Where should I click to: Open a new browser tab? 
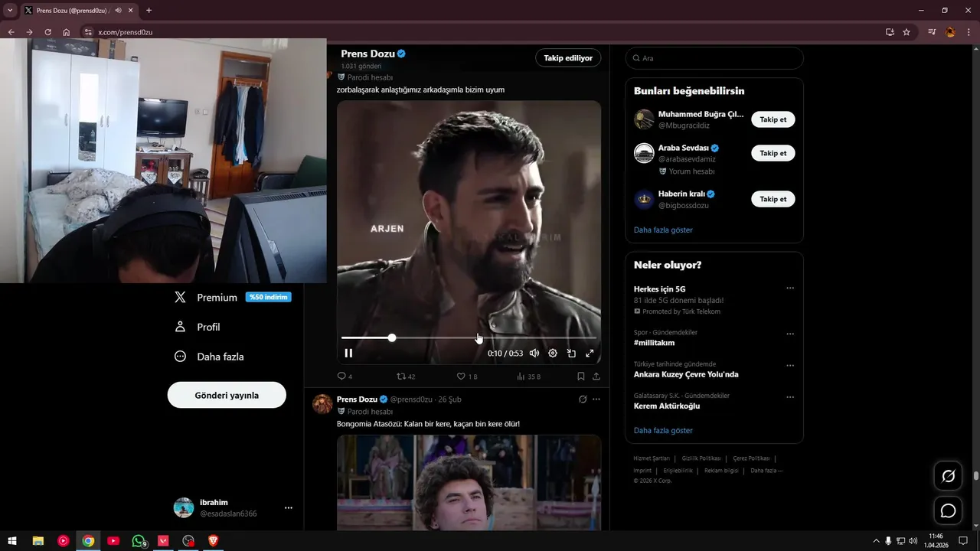(149, 11)
